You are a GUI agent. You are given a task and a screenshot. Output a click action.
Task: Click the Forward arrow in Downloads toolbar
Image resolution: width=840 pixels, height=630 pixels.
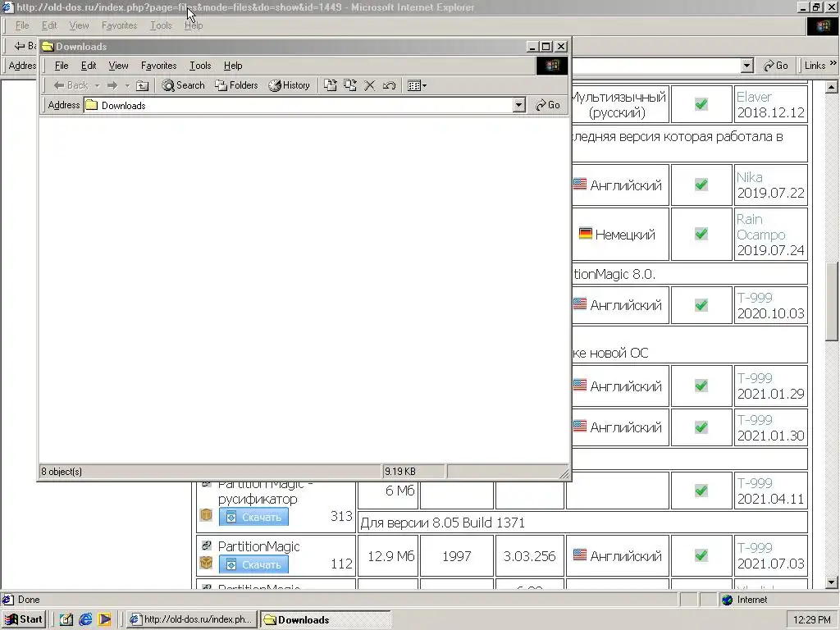pyautogui.click(x=112, y=85)
